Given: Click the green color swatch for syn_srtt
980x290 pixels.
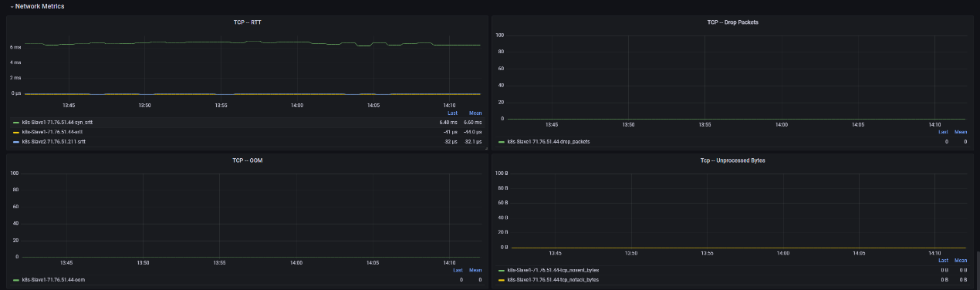Looking at the screenshot, I should click(x=16, y=122).
